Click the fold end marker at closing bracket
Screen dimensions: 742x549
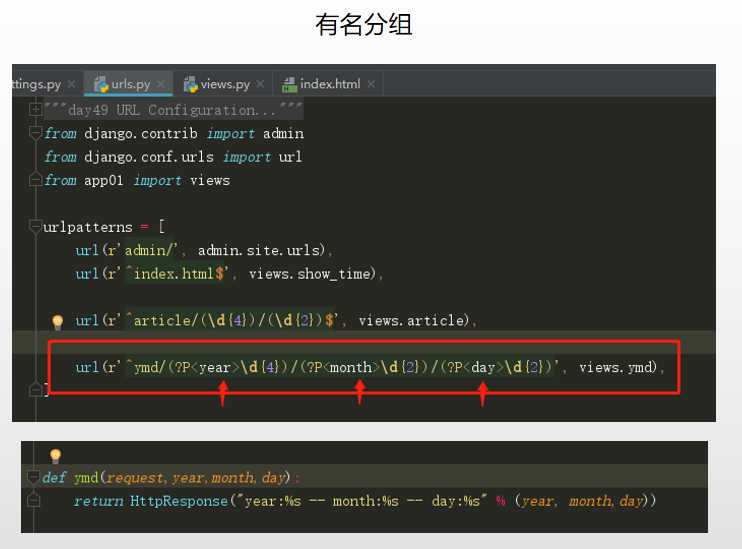(35, 390)
